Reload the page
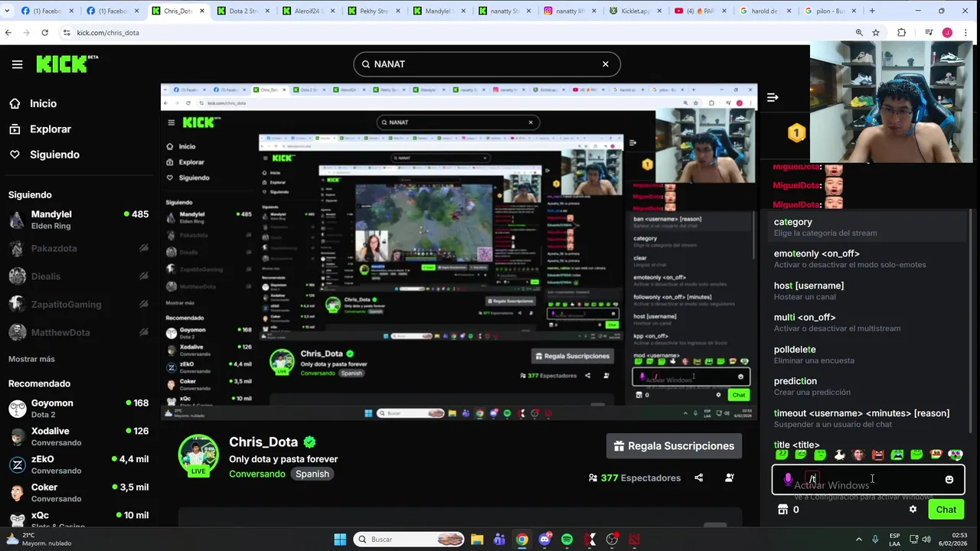The image size is (980, 551). [x=44, y=33]
